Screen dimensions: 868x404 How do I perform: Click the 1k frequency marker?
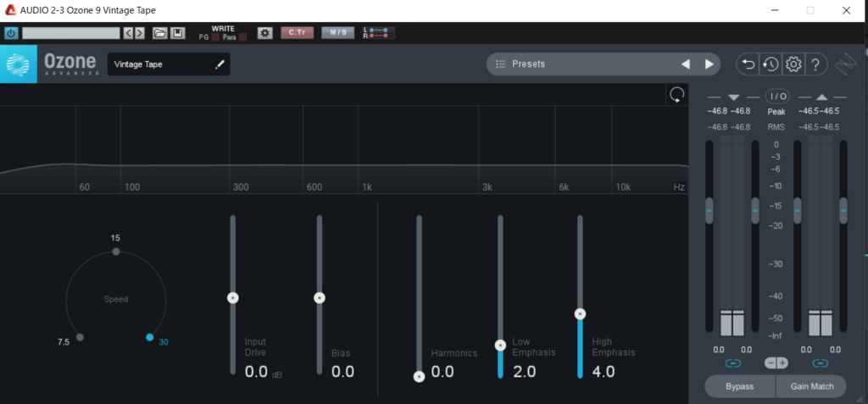[367, 187]
